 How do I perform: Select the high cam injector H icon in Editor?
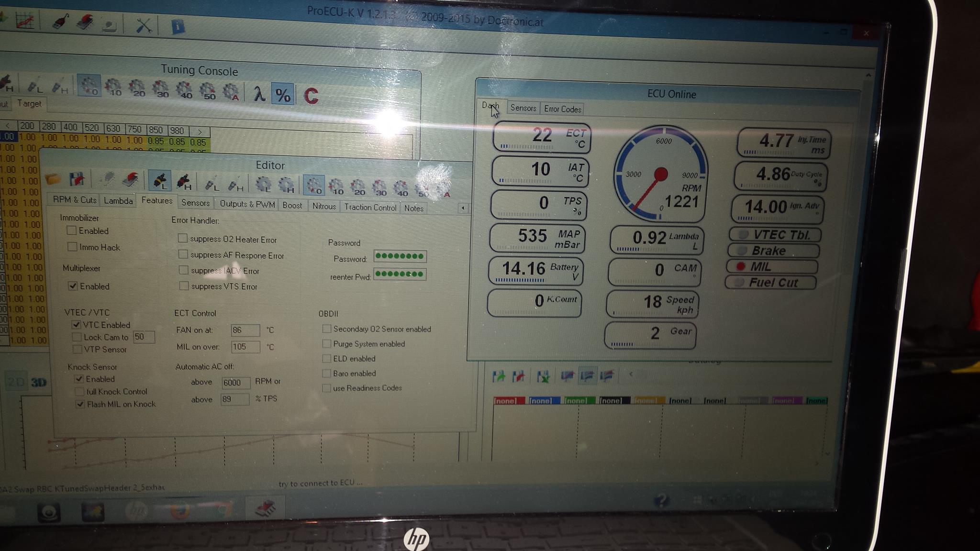click(x=184, y=182)
